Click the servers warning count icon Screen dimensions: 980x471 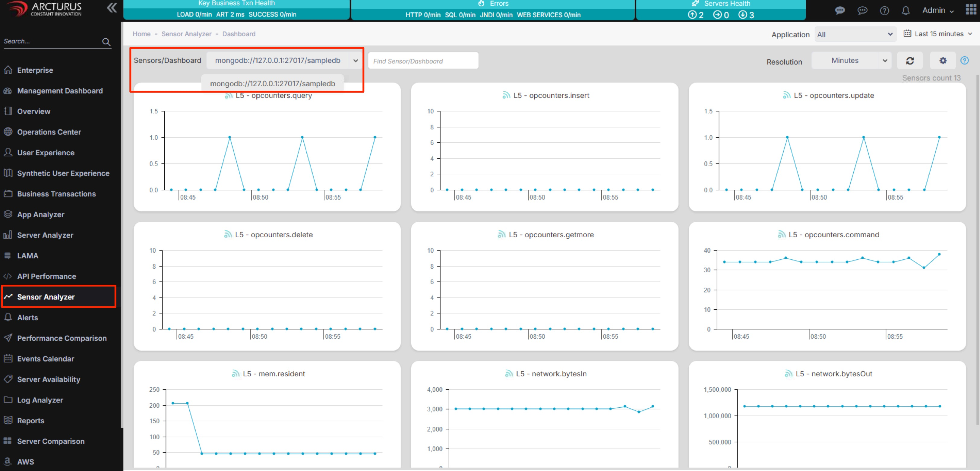pyautogui.click(x=717, y=15)
